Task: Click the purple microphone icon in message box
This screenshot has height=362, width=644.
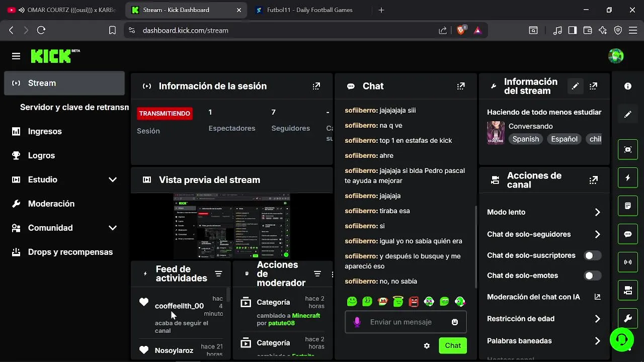Action: pos(357,322)
